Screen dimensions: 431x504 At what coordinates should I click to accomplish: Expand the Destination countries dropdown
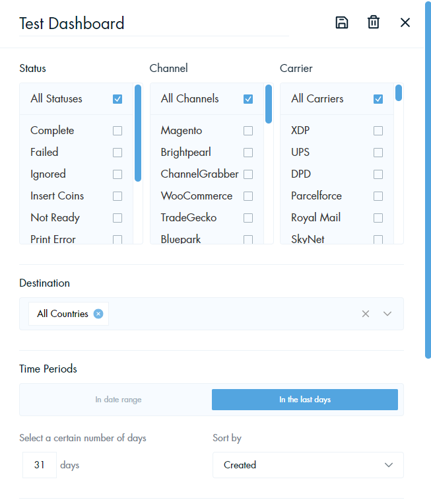(x=387, y=314)
